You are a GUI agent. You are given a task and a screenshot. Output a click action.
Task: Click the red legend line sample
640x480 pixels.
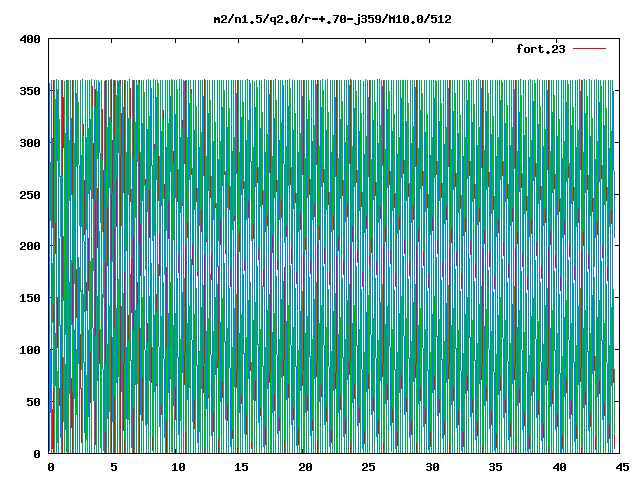tap(589, 49)
